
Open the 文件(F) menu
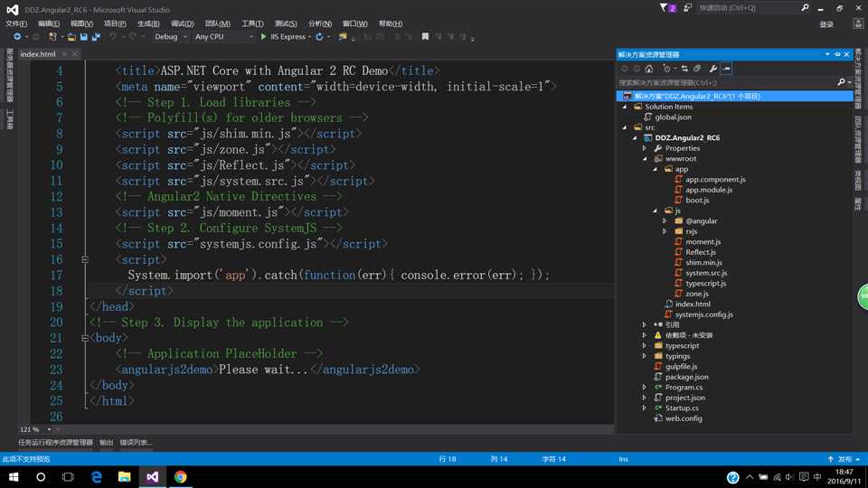16,23
